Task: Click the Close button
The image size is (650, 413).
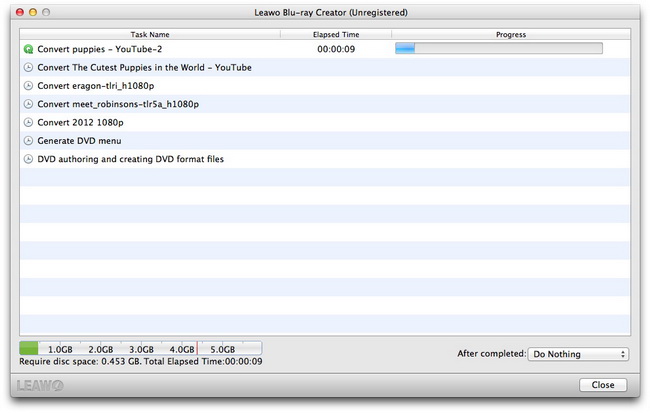Action: tap(603, 385)
